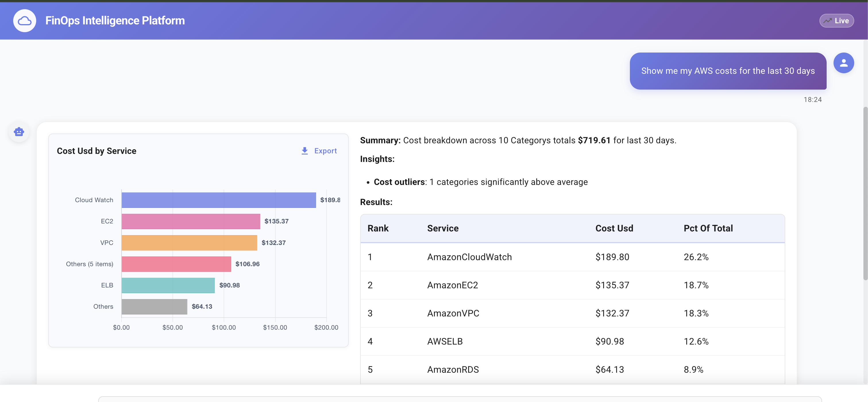Click the Export download icon

click(x=305, y=151)
